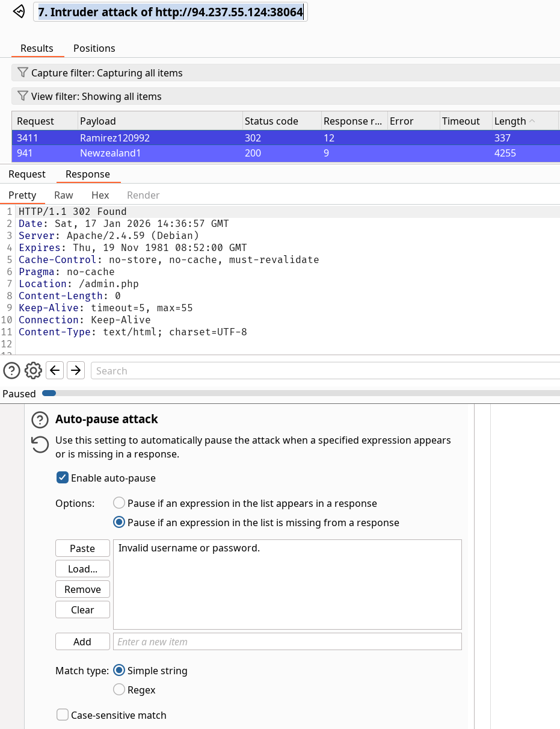This screenshot has width=560, height=729.
Task: Go to previous search match arrow
Action: 55,370
